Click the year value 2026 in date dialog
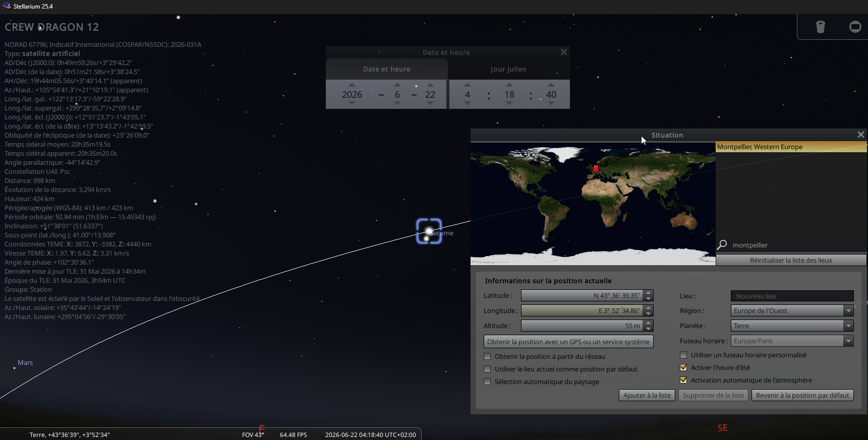The width and height of the screenshot is (868, 440). pos(352,94)
